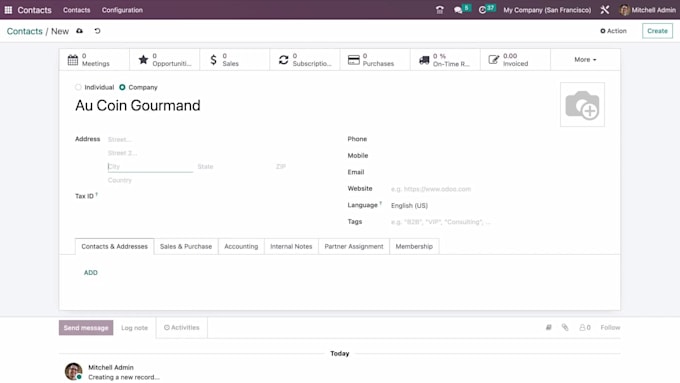Open the Invoiced pencil stat button
Viewport: 680px width, 383px height.
click(516, 59)
